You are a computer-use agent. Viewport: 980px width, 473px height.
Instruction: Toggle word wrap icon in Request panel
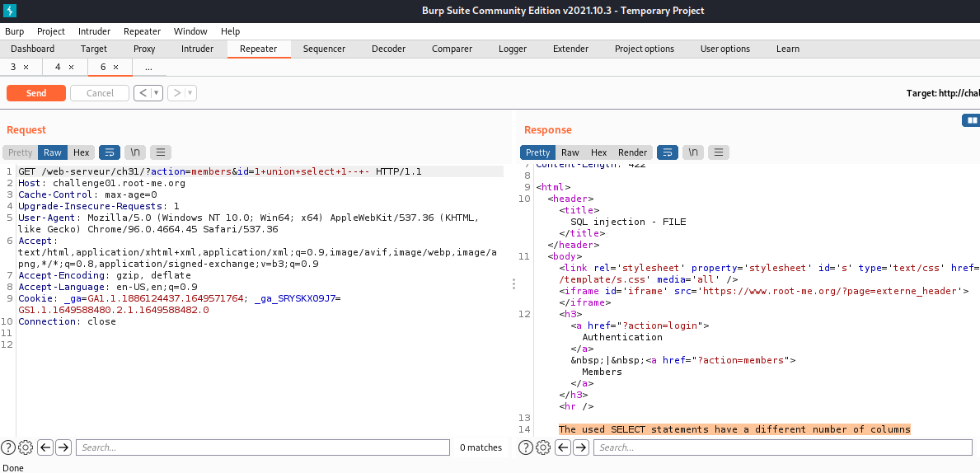click(110, 152)
